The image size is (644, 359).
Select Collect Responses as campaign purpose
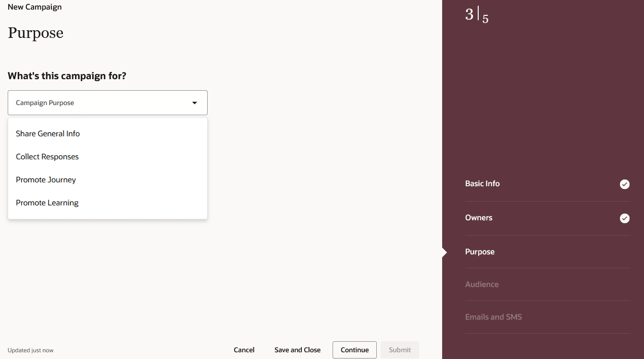click(47, 156)
